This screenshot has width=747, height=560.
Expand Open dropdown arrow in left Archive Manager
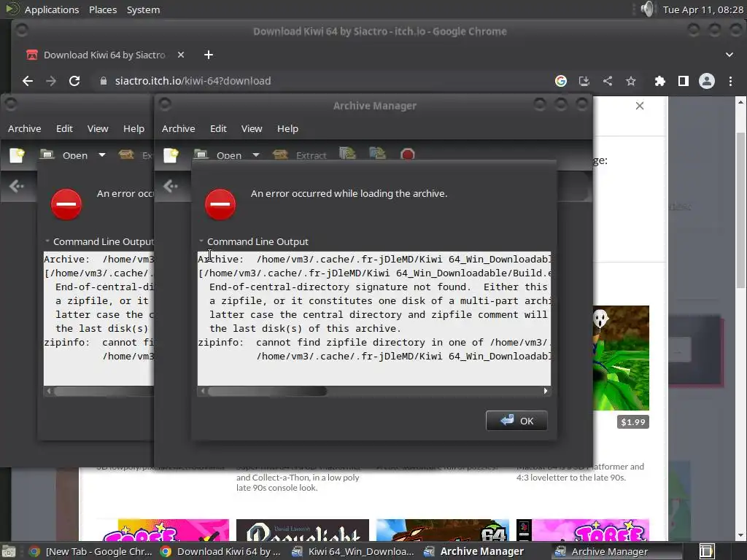pos(102,155)
